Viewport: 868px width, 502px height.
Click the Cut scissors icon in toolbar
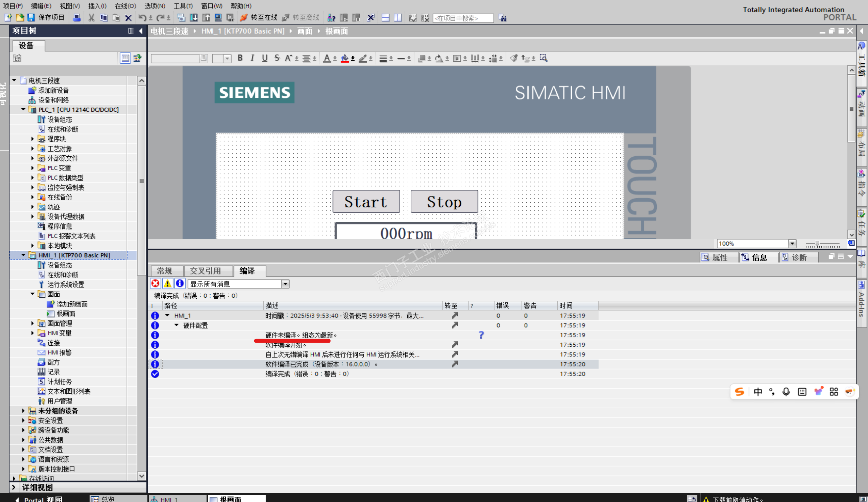(91, 18)
